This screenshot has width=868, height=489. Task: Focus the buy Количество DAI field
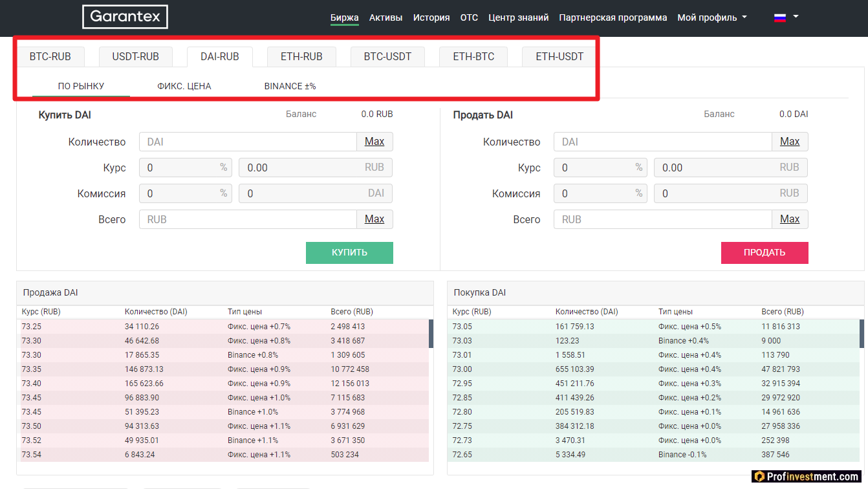[248, 142]
